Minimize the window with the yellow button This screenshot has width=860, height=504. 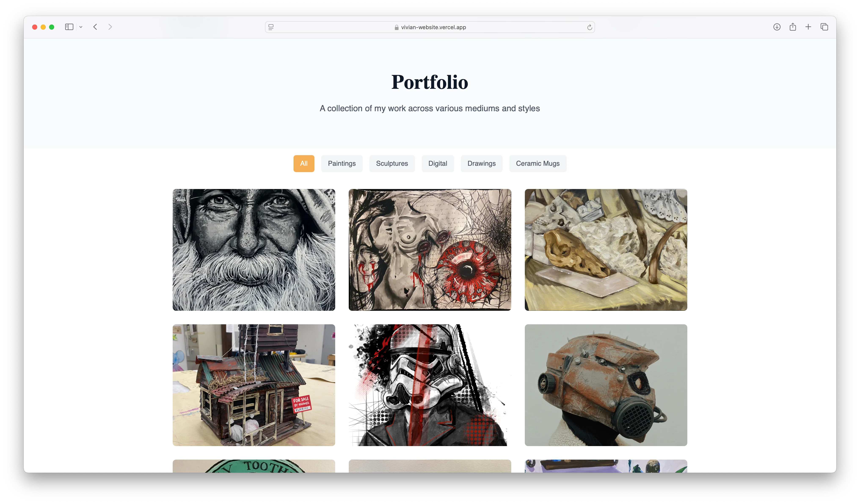pyautogui.click(x=43, y=27)
